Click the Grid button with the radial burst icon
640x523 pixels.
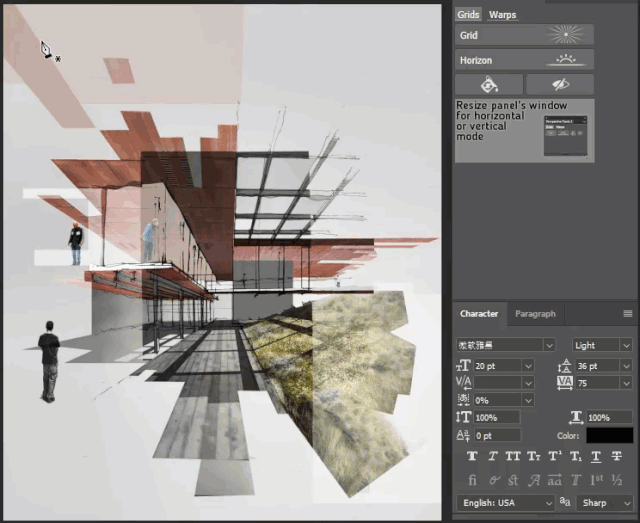point(524,35)
